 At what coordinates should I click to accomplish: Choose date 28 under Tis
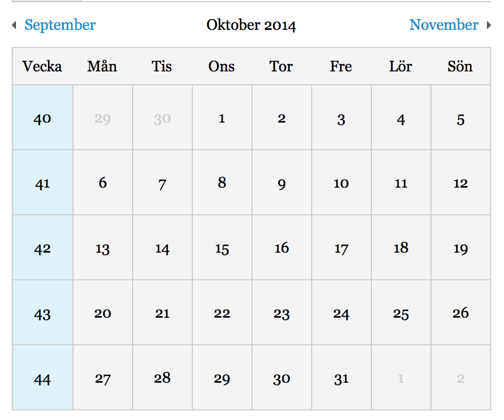tap(162, 377)
